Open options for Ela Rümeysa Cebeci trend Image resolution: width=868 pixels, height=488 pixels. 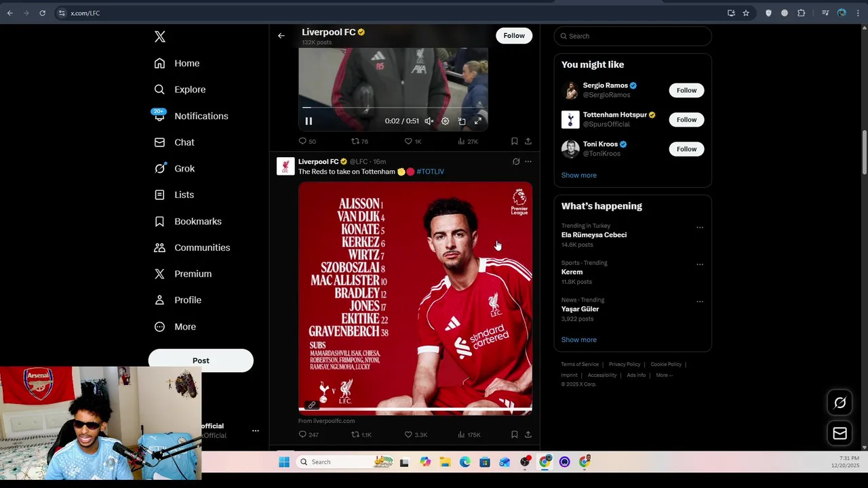pyautogui.click(x=700, y=228)
